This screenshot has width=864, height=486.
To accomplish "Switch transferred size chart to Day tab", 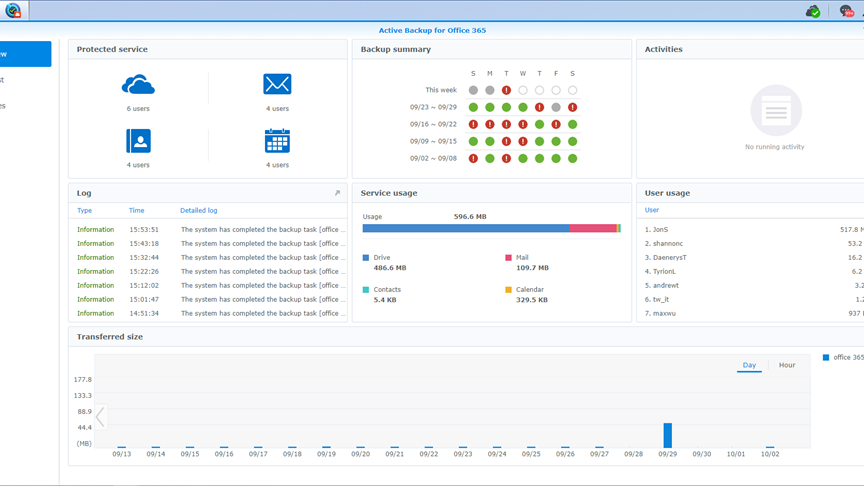I will pyautogui.click(x=749, y=365).
